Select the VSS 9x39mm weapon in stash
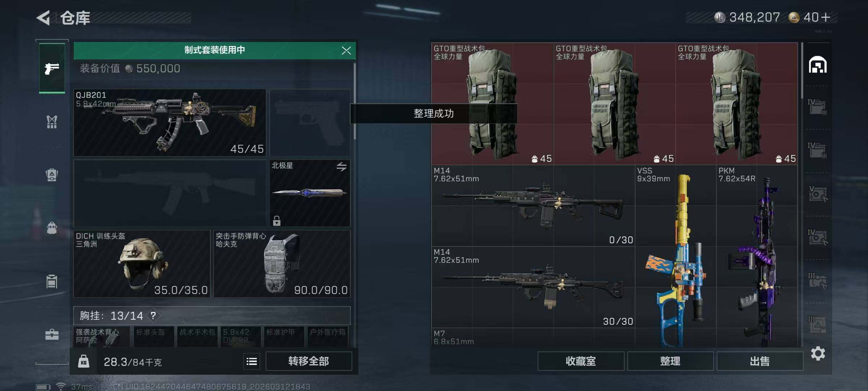This screenshot has width=868, height=391. click(x=676, y=256)
